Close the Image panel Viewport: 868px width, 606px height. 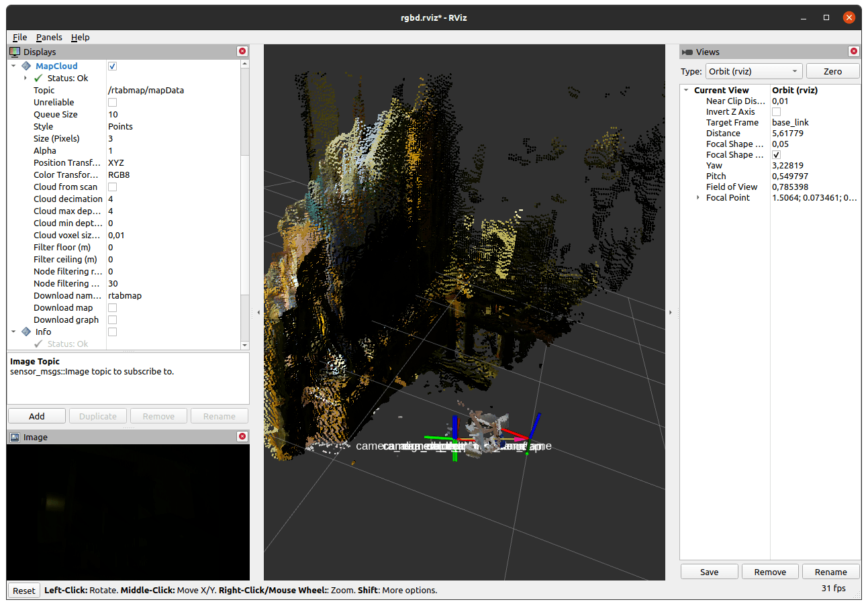click(x=242, y=437)
